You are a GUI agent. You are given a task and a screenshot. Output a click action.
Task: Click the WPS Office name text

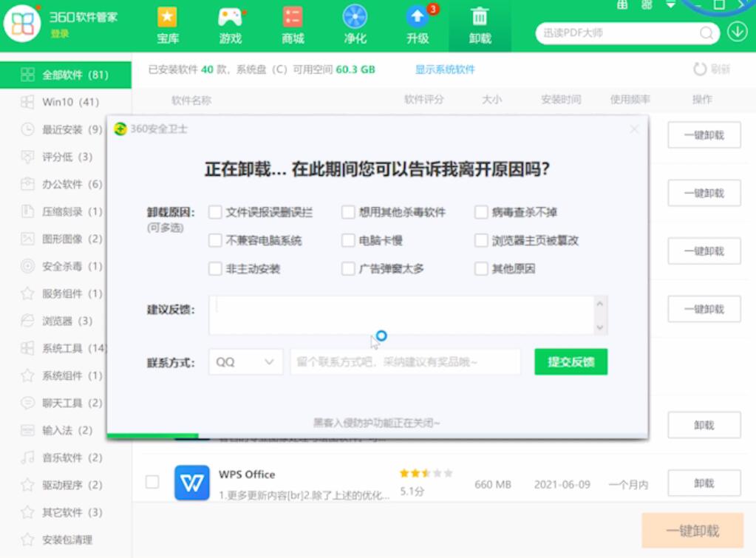[247, 474]
